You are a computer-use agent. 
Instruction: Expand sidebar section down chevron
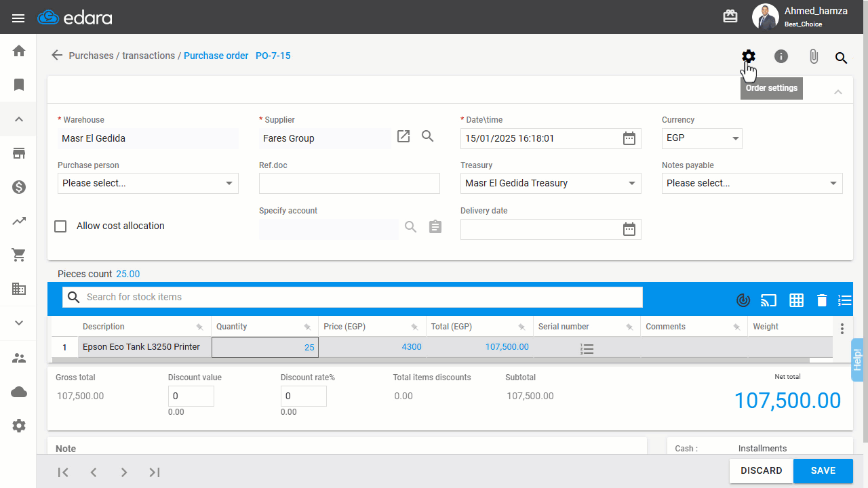(19, 323)
